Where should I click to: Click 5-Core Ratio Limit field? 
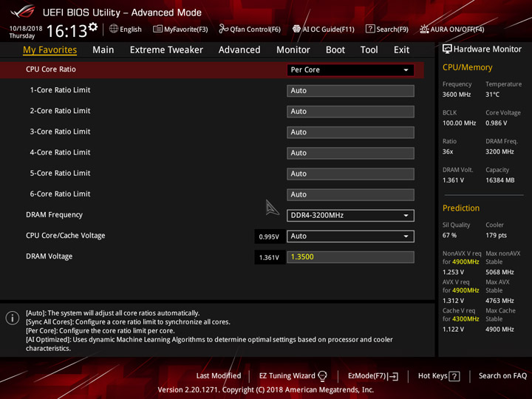(350, 174)
